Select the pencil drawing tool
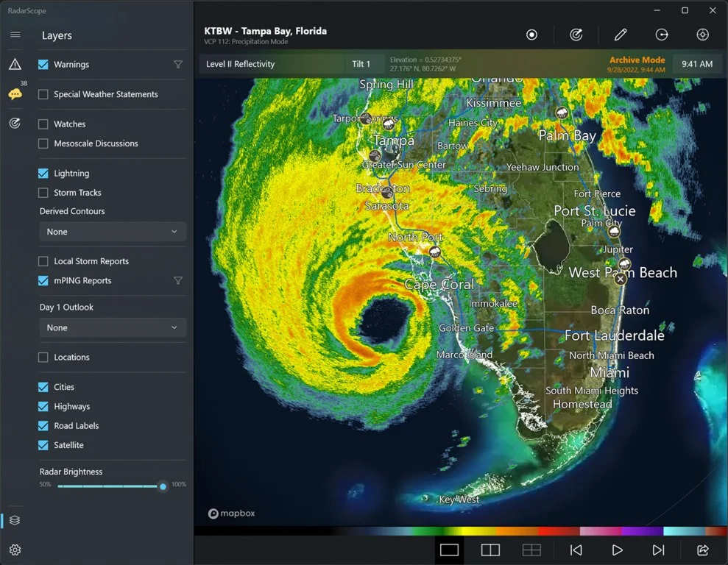Screen dimensions: 728x565 (621, 35)
